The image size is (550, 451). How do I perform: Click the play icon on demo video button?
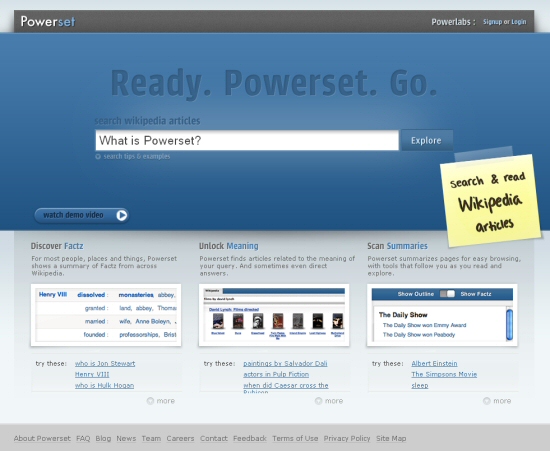(x=122, y=215)
